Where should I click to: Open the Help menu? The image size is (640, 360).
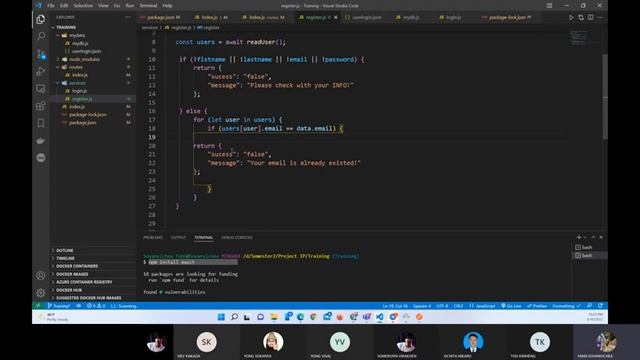(167, 6)
